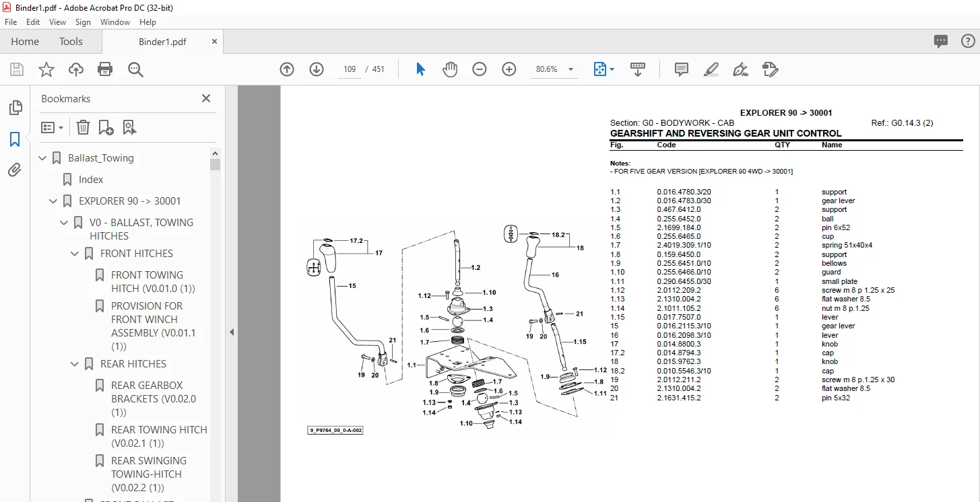This screenshot has width=980, height=502.
Task: Open the Bookmarks navigation pane icon
Action: click(15, 139)
